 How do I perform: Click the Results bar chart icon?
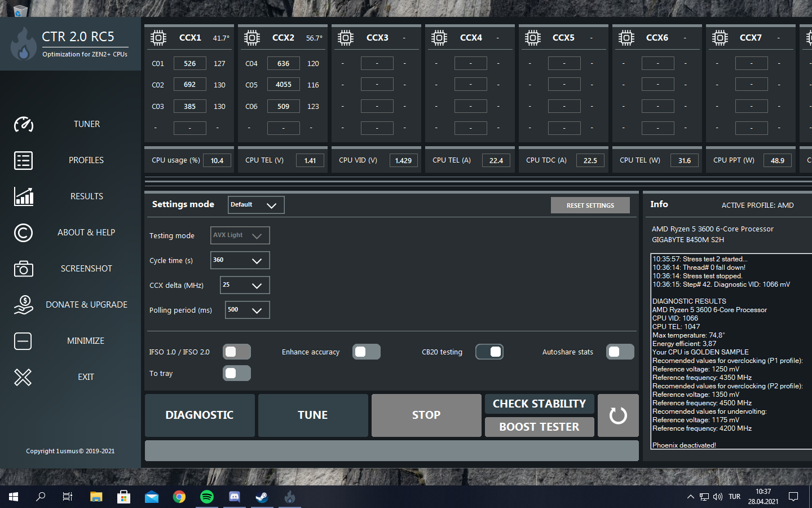[x=24, y=196]
